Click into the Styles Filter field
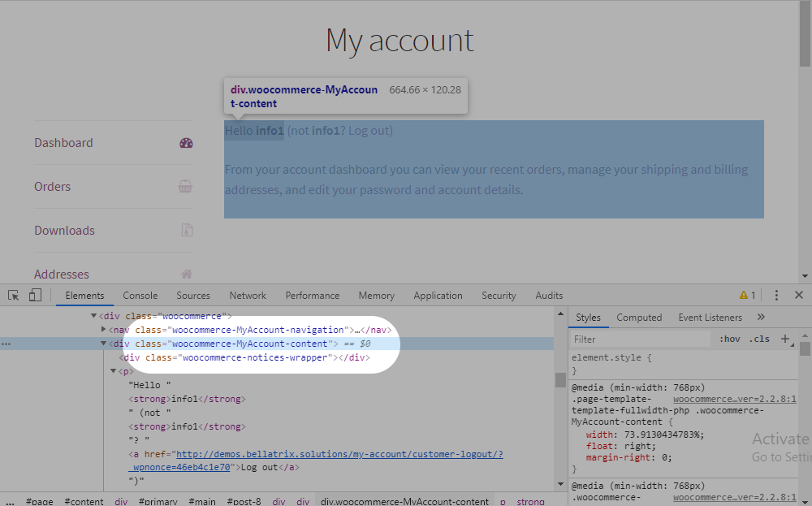812x506 pixels. [x=641, y=339]
